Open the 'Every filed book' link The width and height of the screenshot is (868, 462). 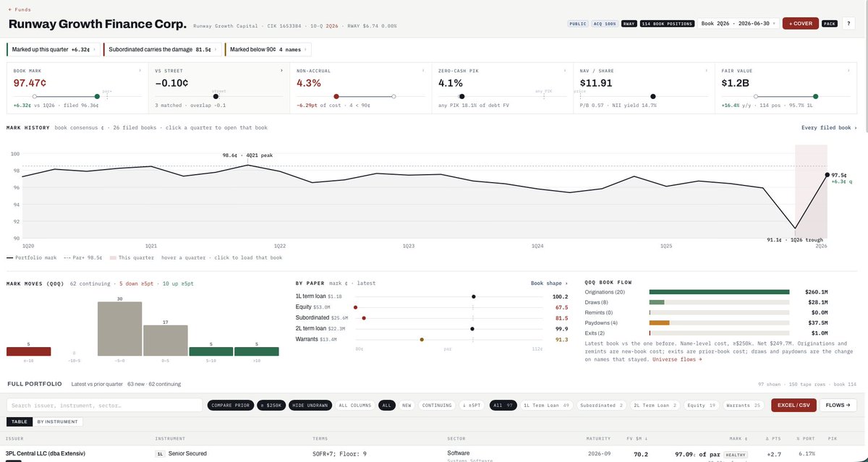click(829, 128)
